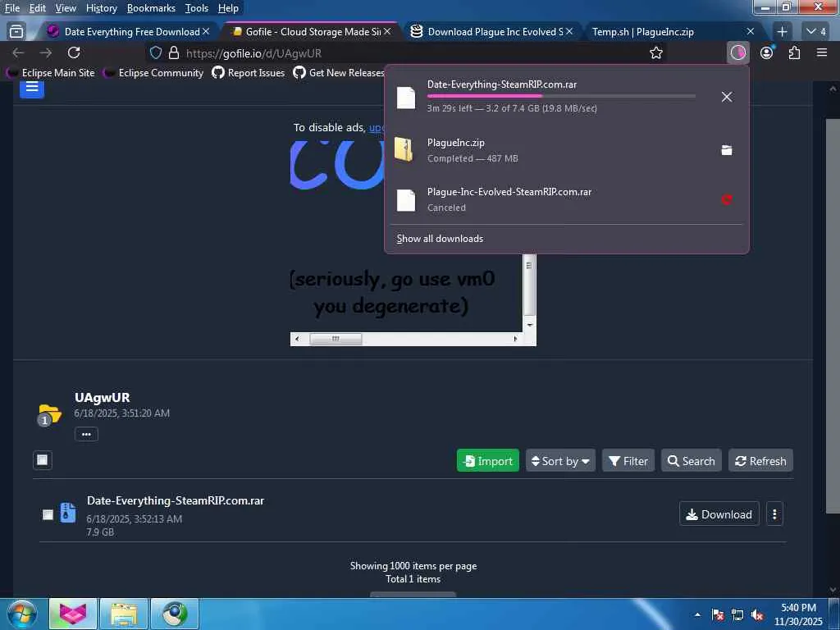
Task: Open the account profile icon
Action: [767, 52]
